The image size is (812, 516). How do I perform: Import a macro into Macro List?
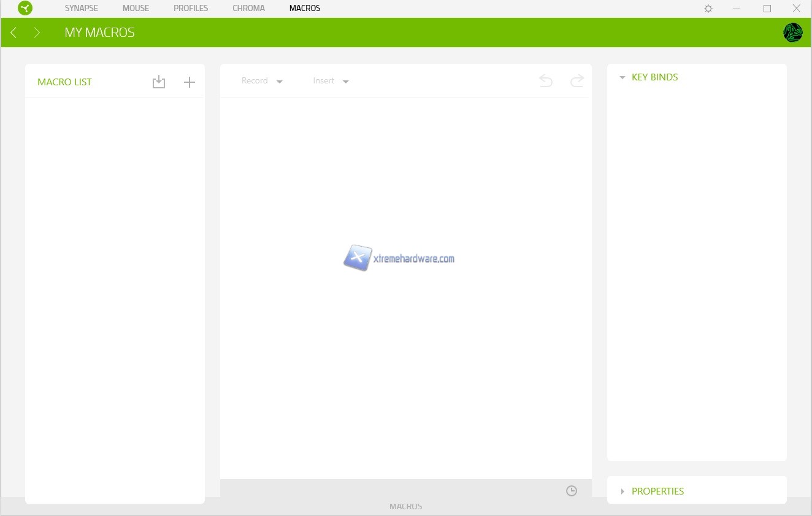159,82
